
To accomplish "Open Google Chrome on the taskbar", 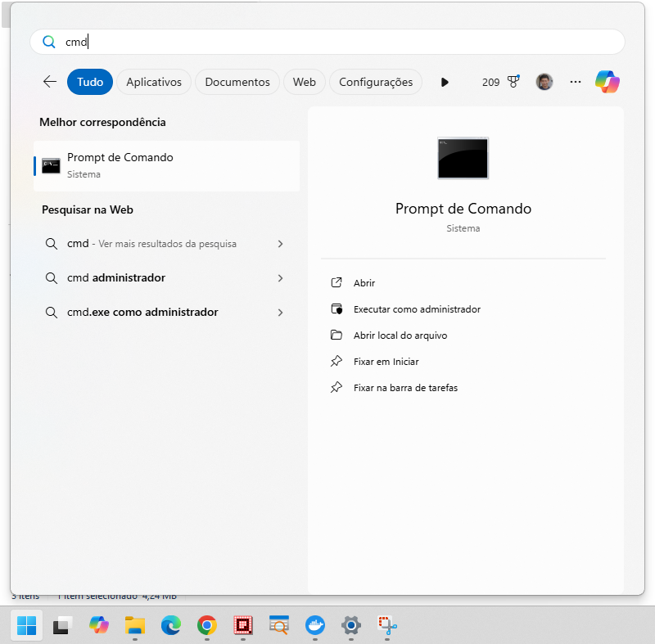I will coord(207,625).
